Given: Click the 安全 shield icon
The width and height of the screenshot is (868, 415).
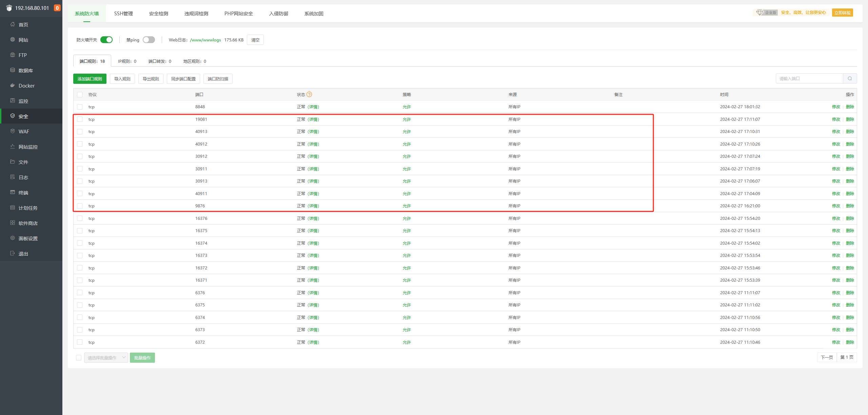Looking at the screenshot, I should tap(13, 116).
